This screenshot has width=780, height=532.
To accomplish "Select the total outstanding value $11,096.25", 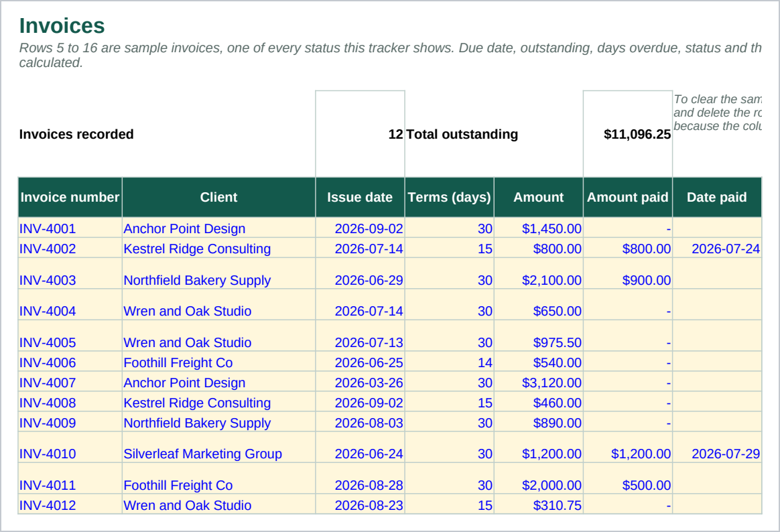I will (628, 134).
